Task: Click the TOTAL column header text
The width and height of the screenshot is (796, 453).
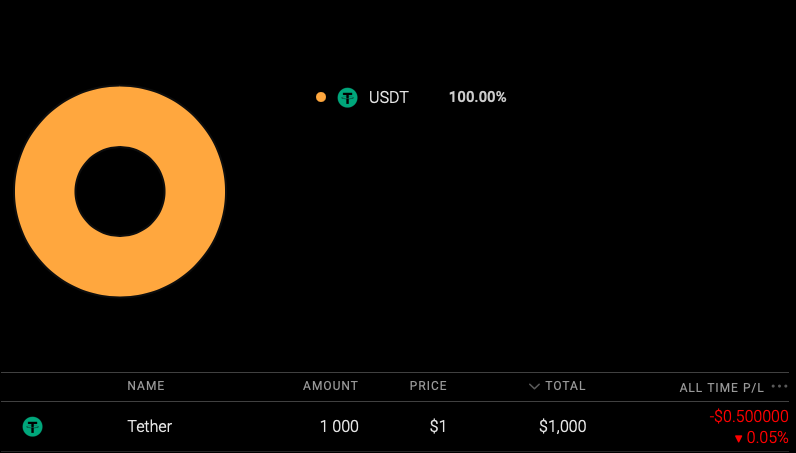Action: (566, 386)
